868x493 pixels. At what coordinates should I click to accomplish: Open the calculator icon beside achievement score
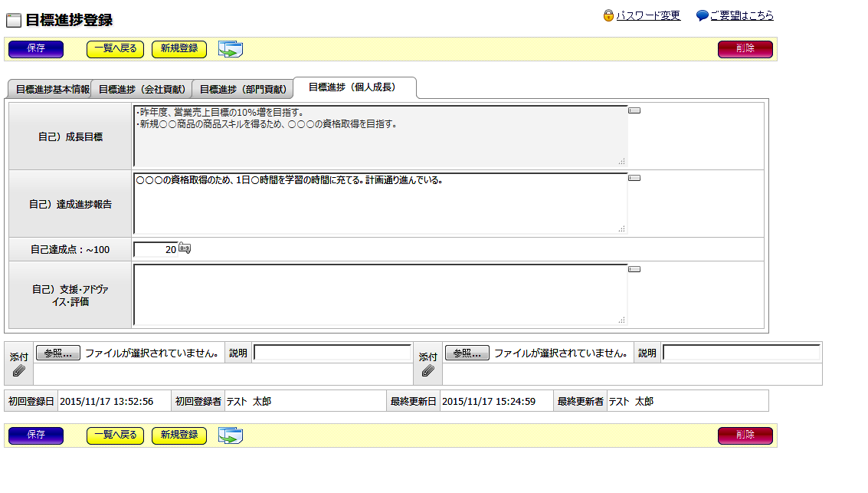(185, 248)
